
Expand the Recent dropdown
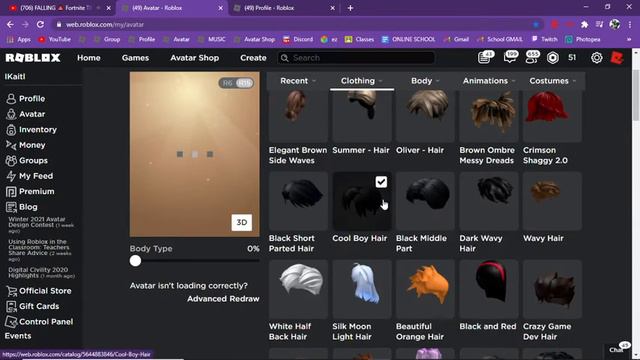click(x=298, y=81)
